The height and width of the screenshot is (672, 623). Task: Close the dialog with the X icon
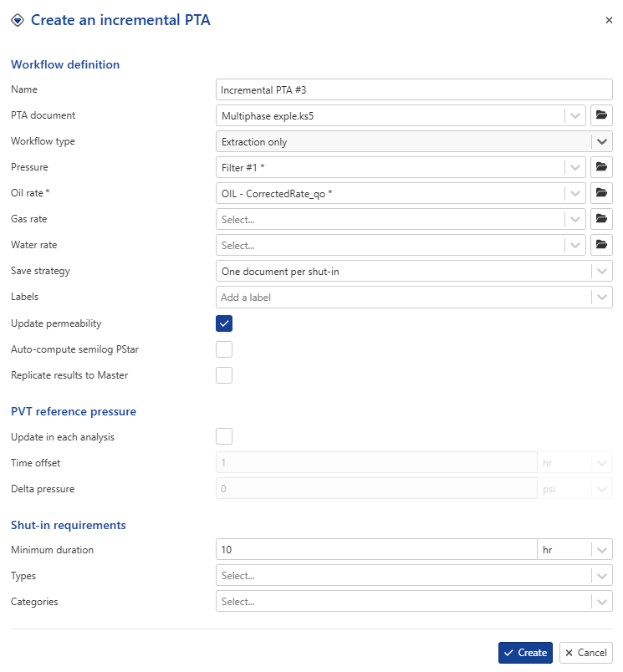609,20
